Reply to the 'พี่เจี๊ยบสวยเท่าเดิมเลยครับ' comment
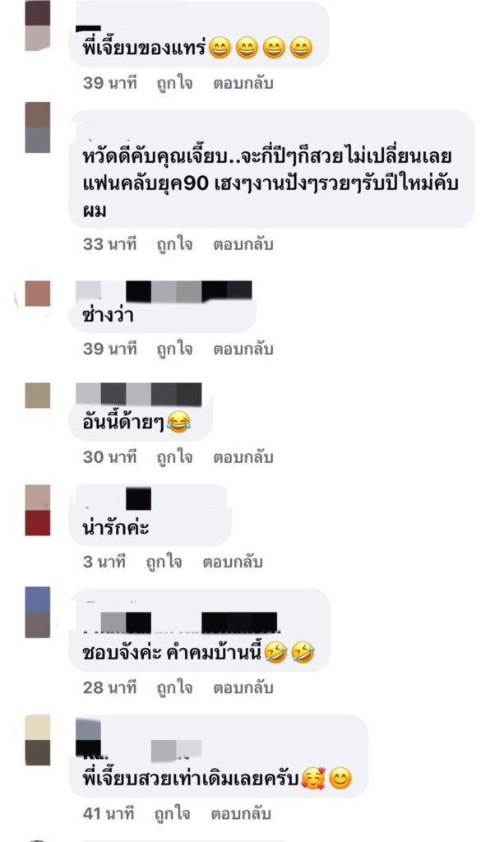The width and height of the screenshot is (504, 842). click(x=240, y=813)
